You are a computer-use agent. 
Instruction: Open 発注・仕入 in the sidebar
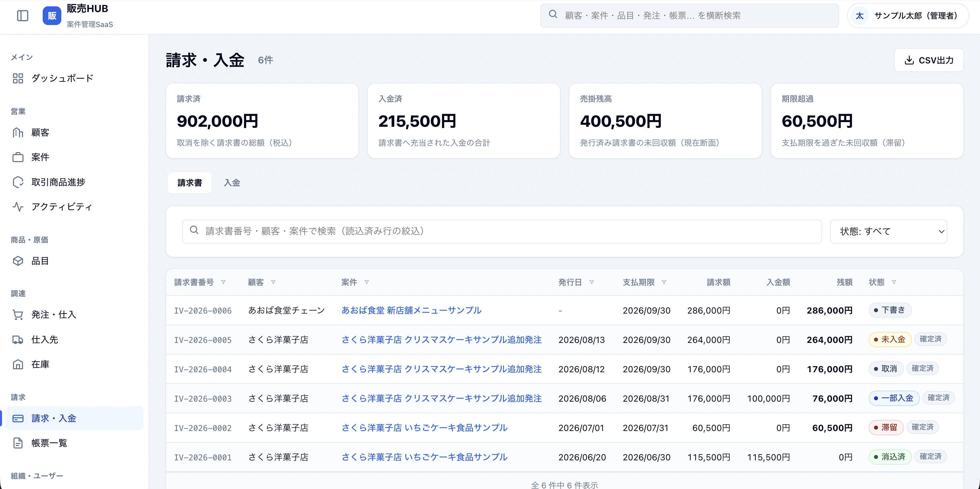[74, 315]
